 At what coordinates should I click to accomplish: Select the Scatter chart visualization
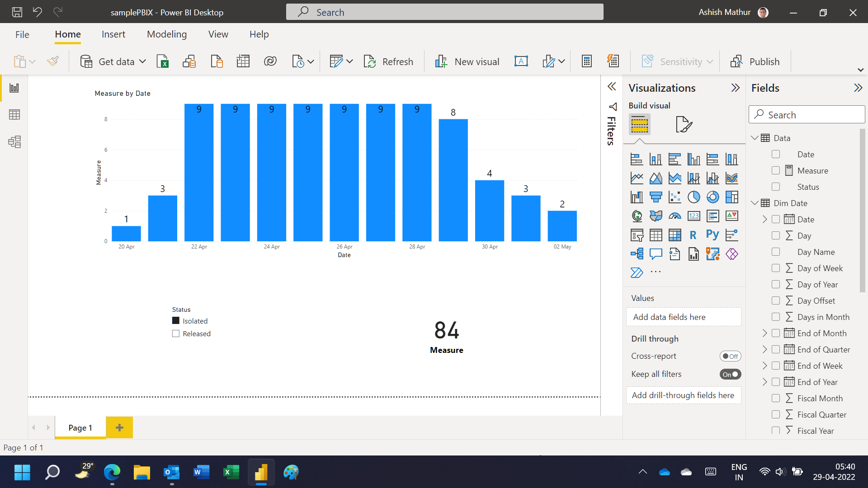(675, 197)
